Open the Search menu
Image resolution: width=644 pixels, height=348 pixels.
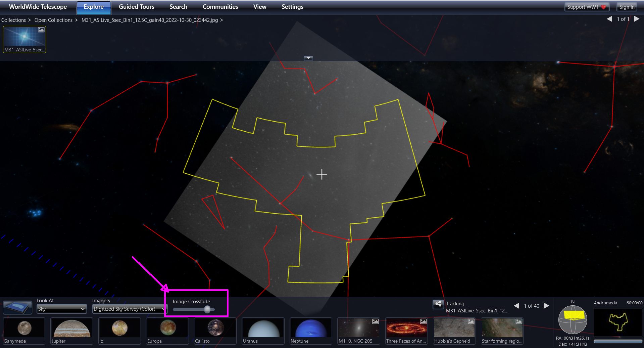tap(178, 7)
